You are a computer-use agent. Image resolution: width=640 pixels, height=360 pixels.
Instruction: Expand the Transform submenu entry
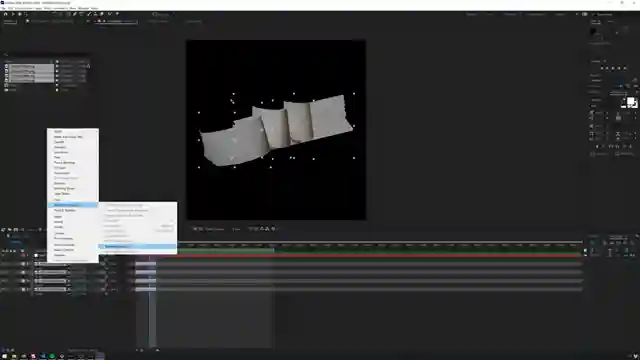click(x=73, y=152)
